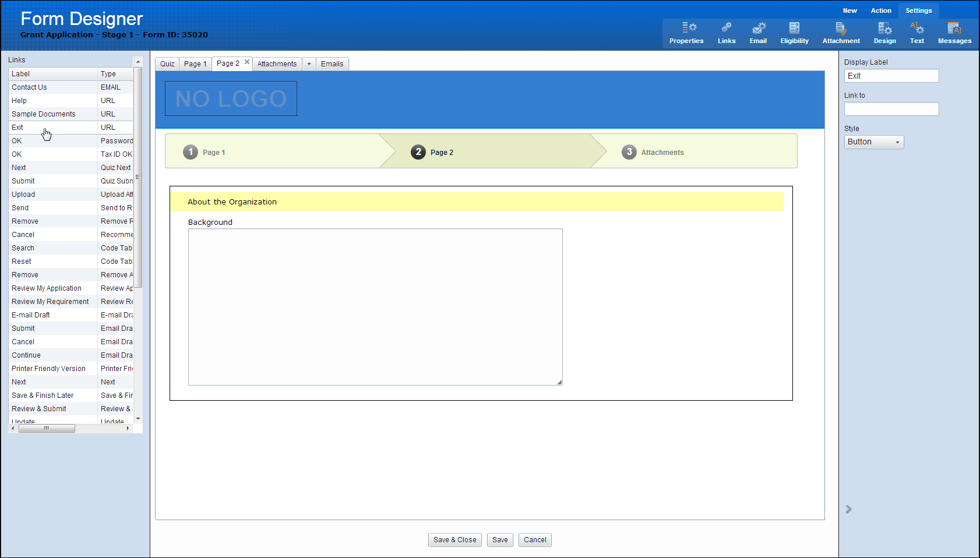
Task: Click into the Link to field
Action: [x=891, y=109]
